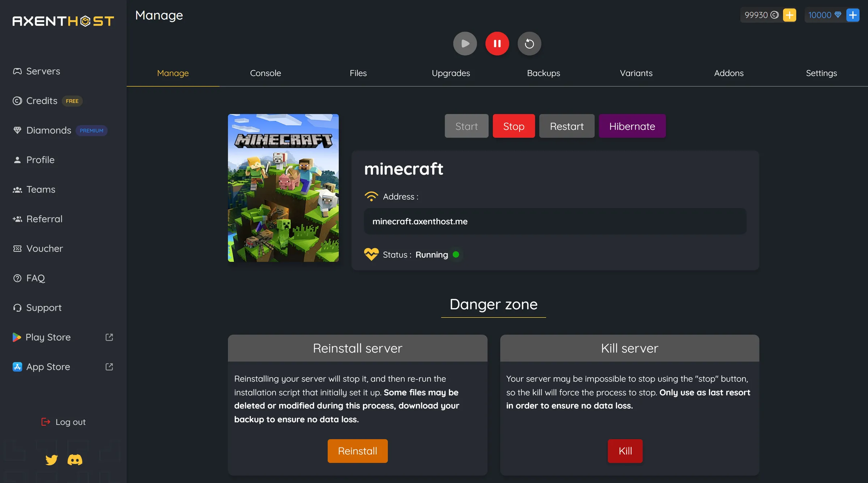Open the Servers section in the sidebar
This screenshot has width=868, height=483.
[42, 71]
